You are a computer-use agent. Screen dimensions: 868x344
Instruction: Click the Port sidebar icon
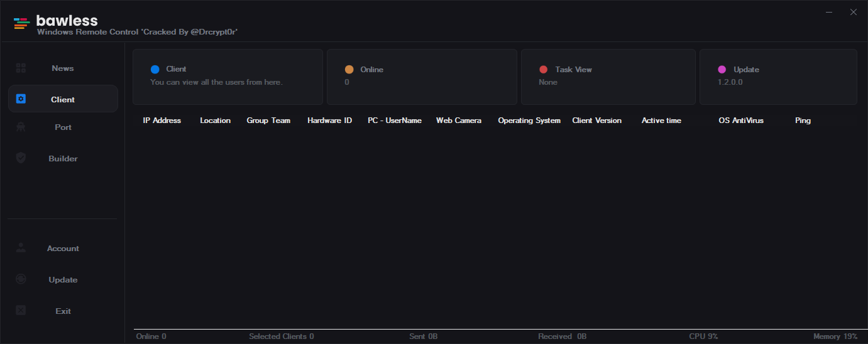pyautogui.click(x=21, y=127)
